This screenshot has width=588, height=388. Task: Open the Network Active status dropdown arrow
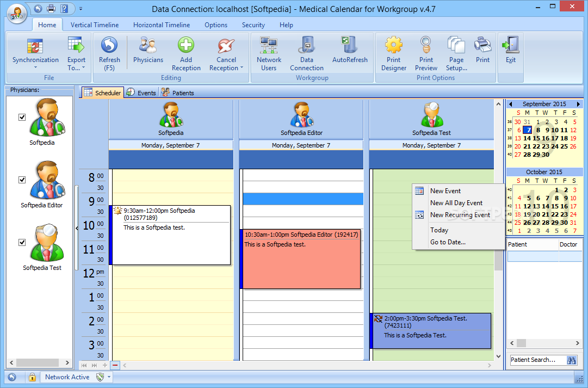coord(109,377)
